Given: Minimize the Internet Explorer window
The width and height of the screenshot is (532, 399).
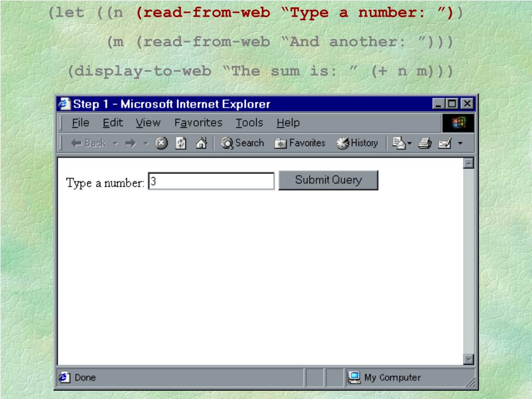Looking at the screenshot, I should [x=438, y=103].
